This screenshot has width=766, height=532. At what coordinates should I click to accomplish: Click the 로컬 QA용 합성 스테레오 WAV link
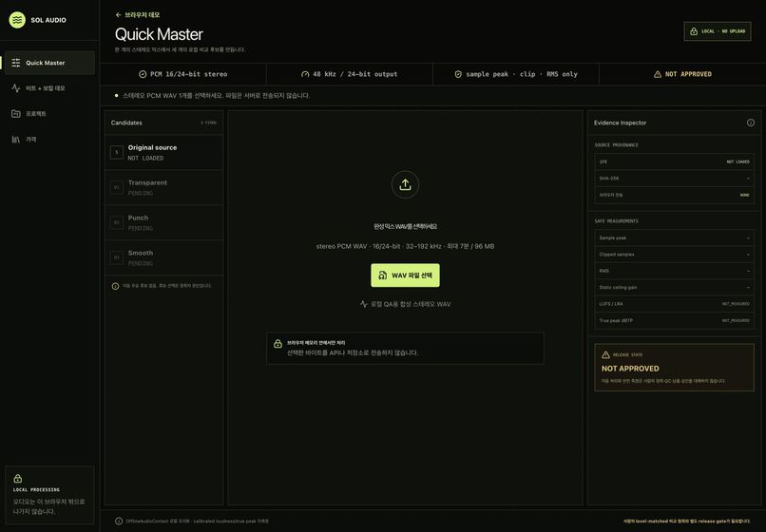pyautogui.click(x=405, y=304)
